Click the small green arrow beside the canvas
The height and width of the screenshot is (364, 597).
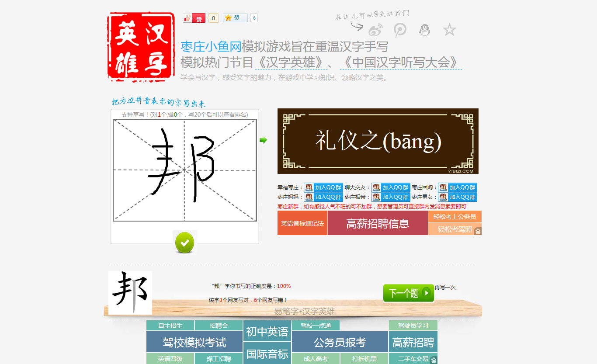[263, 140]
